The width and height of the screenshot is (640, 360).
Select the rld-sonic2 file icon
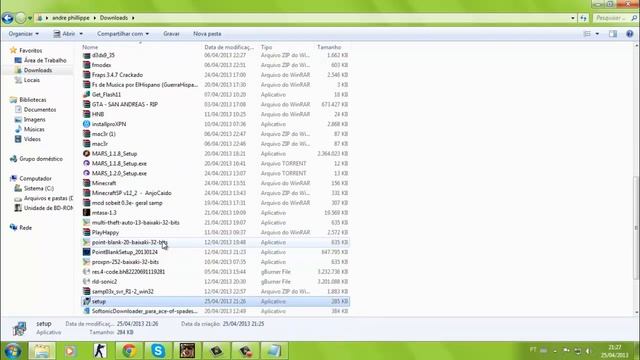(x=87, y=281)
